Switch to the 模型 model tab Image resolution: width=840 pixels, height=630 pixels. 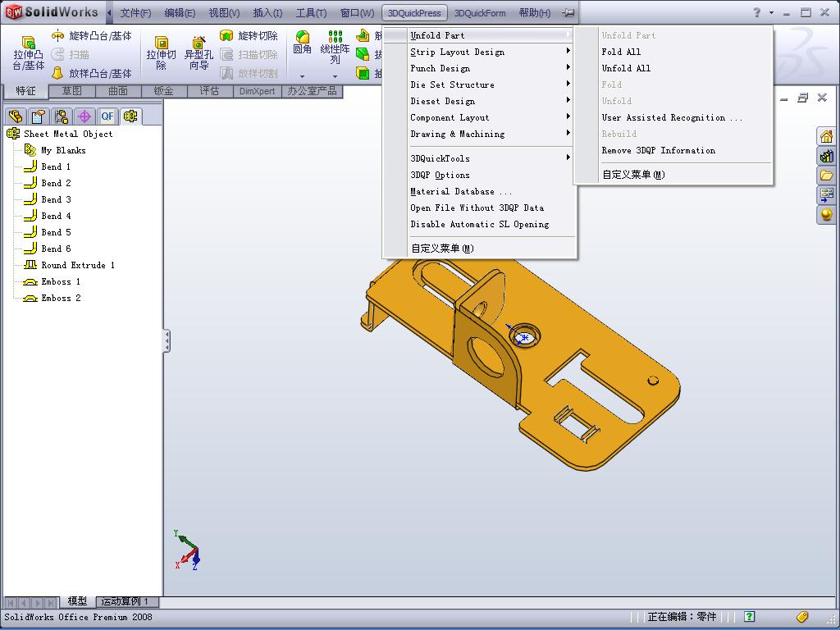(78, 601)
